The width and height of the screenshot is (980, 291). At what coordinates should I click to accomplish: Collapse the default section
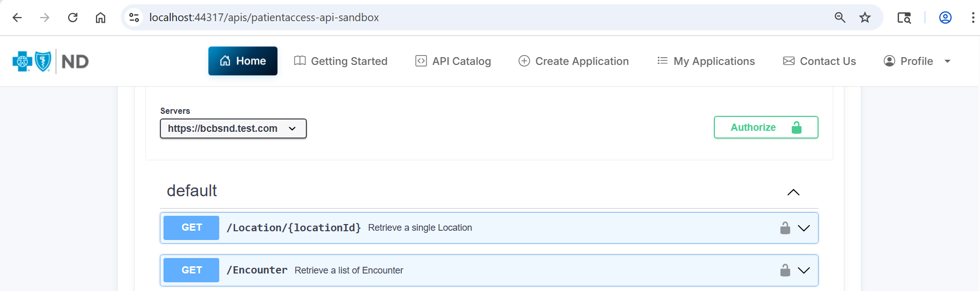point(793,192)
